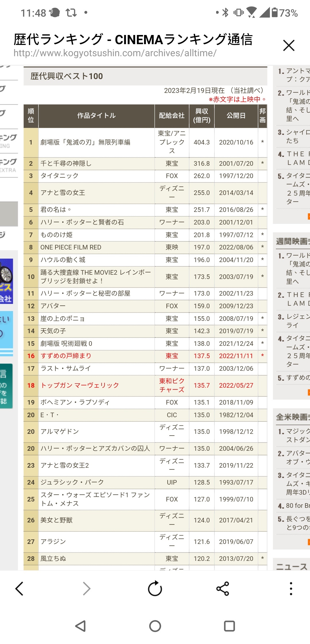Reload the page with refresh icon

click(x=155, y=588)
